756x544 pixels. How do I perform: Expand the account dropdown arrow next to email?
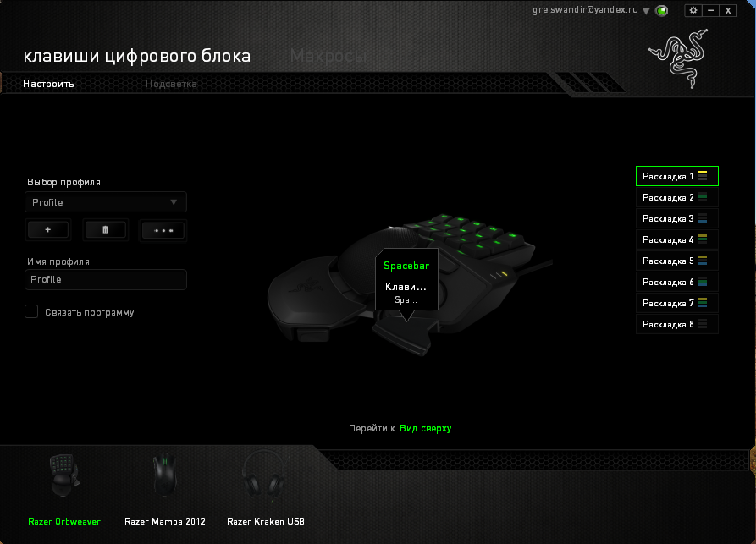pyautogui.click(x=646, y=11)
